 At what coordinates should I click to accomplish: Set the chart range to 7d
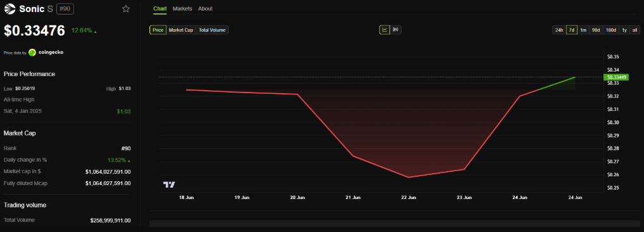(572, 30)
